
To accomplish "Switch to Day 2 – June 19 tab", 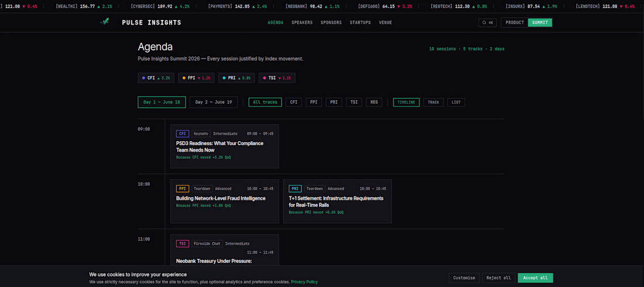I will (214, 102).
